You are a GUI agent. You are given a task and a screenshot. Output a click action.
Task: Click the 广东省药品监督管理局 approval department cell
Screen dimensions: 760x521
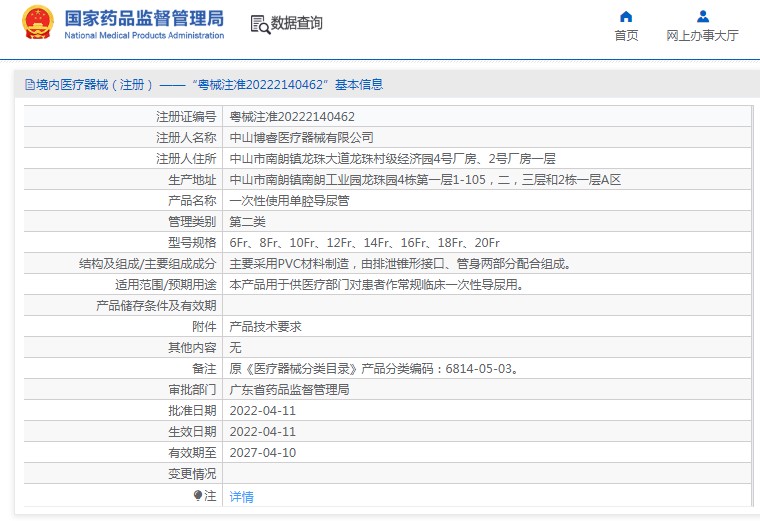[x=289, y=390]
